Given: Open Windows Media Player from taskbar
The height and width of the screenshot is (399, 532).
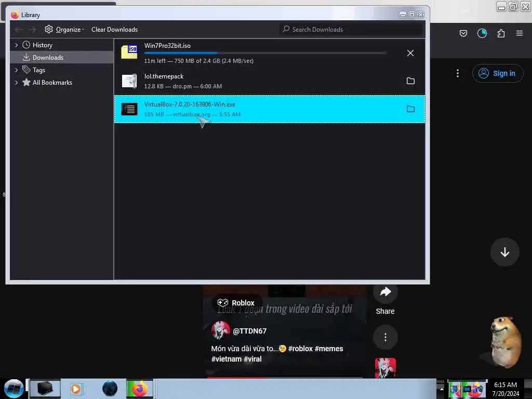Looking at the screenshot, I should point(76,389).
